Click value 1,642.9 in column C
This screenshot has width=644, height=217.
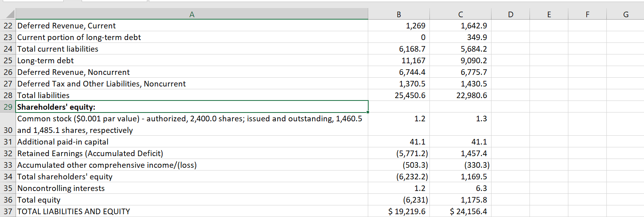click(x=460, y=26)
